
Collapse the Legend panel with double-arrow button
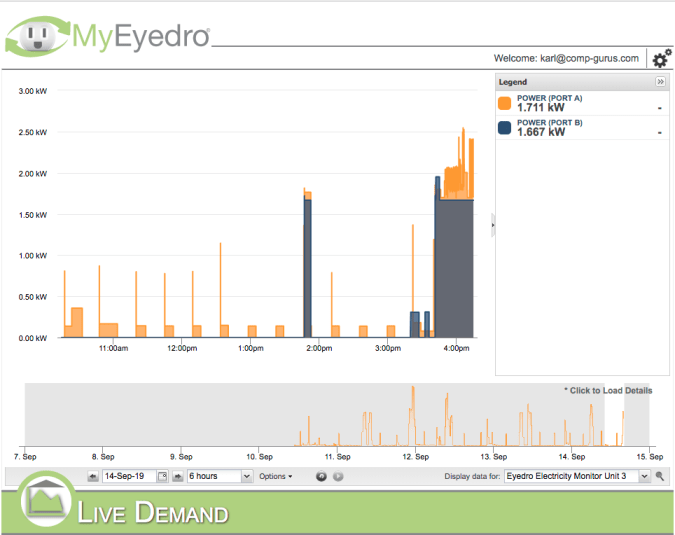point(660,81)
